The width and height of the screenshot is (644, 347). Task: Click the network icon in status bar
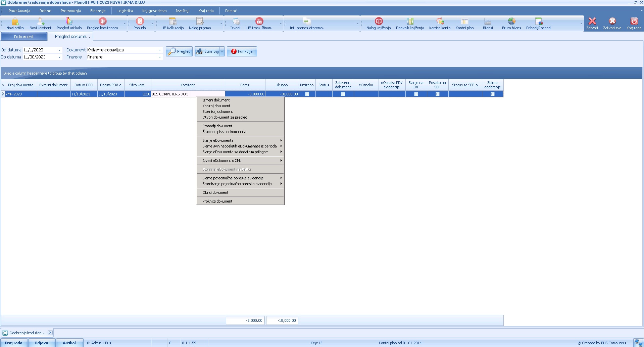point(638,343)
